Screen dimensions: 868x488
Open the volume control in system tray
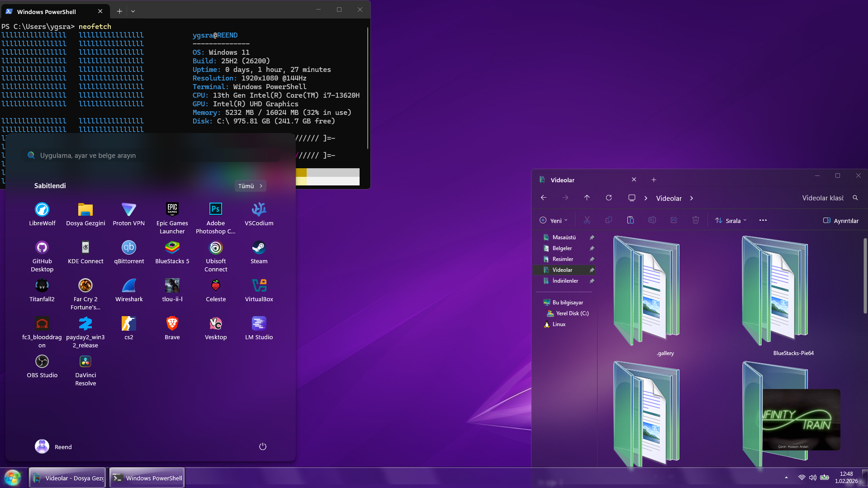tap(813, 478)
